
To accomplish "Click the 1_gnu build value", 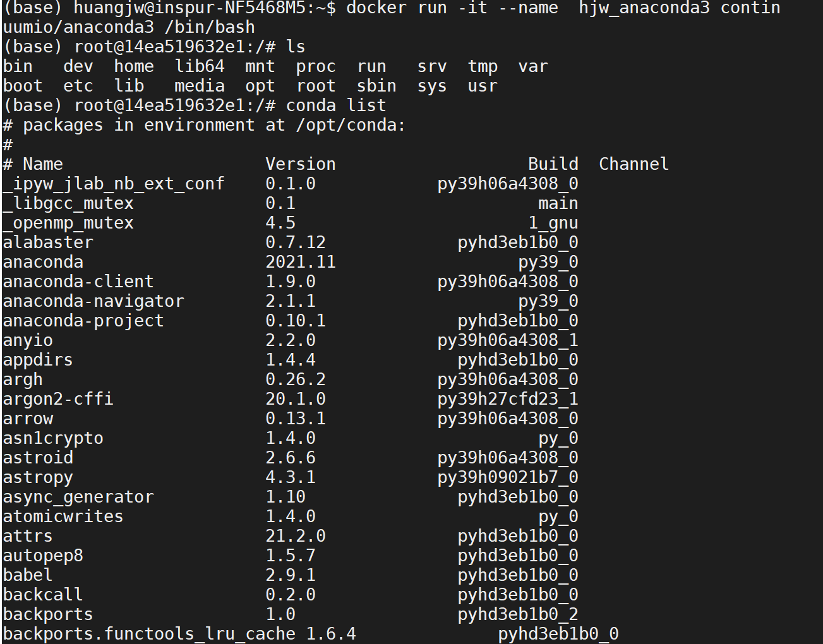I will click(553, 223).
